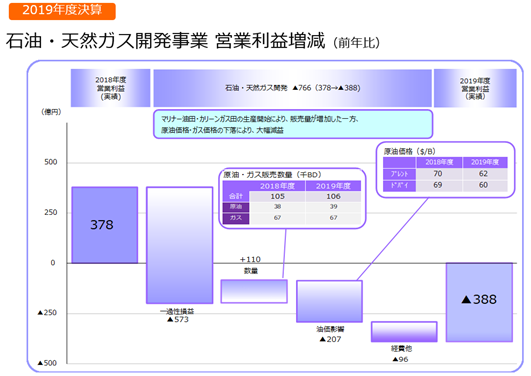
Task: Click the cyan explanation text box
Action: point(293,124)
